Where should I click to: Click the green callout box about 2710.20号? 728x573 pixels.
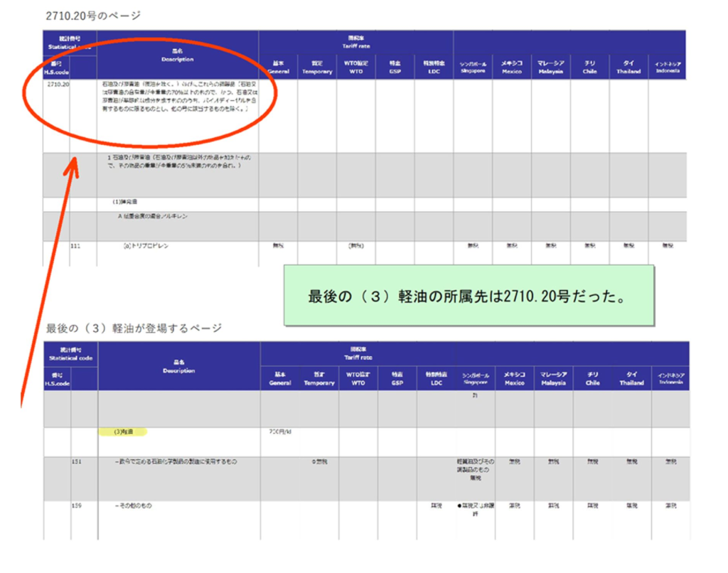click(468, 296)
